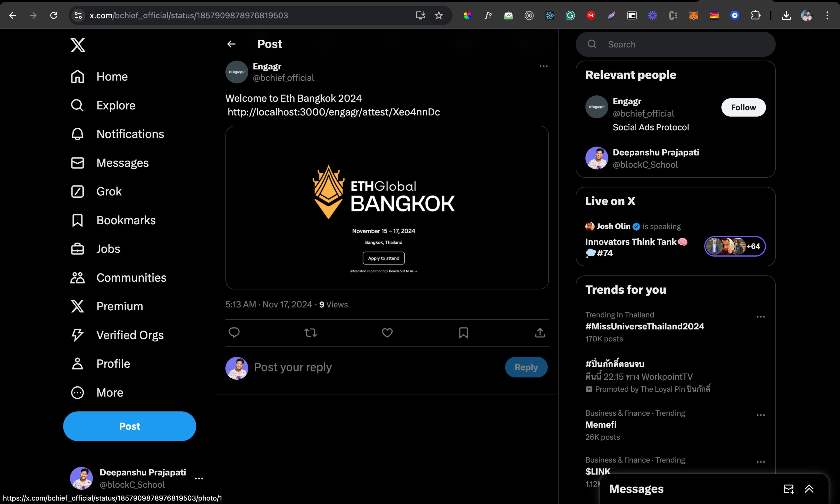
Task: Open site information in address bar
Action: point(79,15)
